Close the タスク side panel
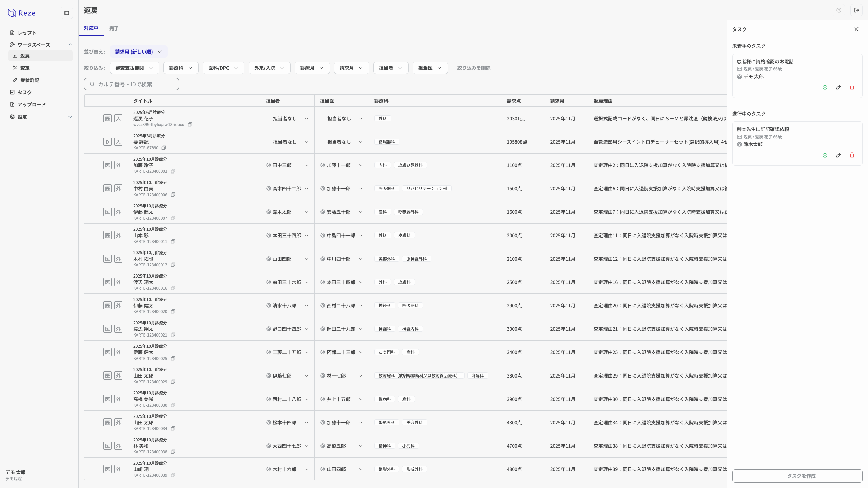 [856, 29]
